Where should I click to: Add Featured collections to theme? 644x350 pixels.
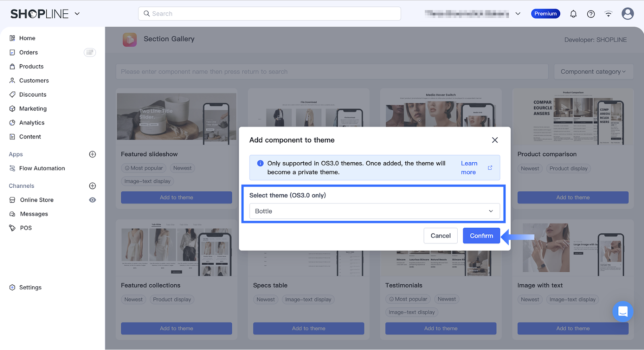pos(176,328)
